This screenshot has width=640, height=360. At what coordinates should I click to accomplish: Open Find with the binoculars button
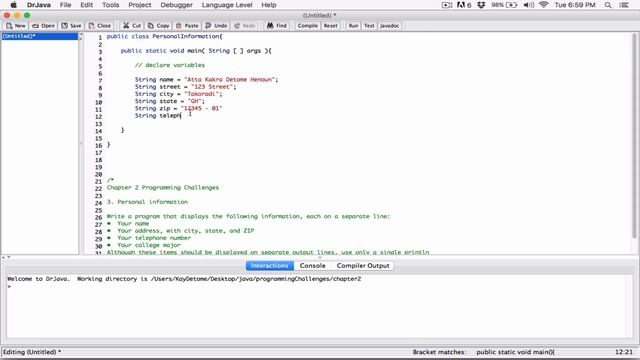[x=276, y=26]
